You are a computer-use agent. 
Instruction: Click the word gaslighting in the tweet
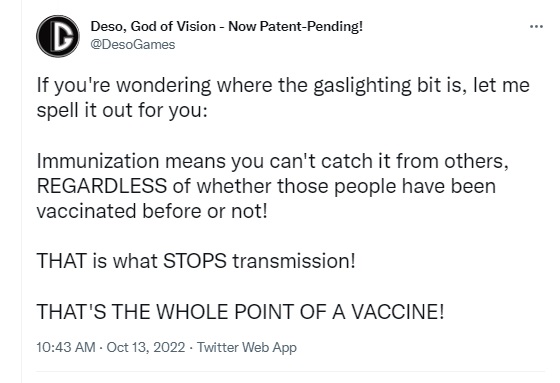tap(362, 86)
